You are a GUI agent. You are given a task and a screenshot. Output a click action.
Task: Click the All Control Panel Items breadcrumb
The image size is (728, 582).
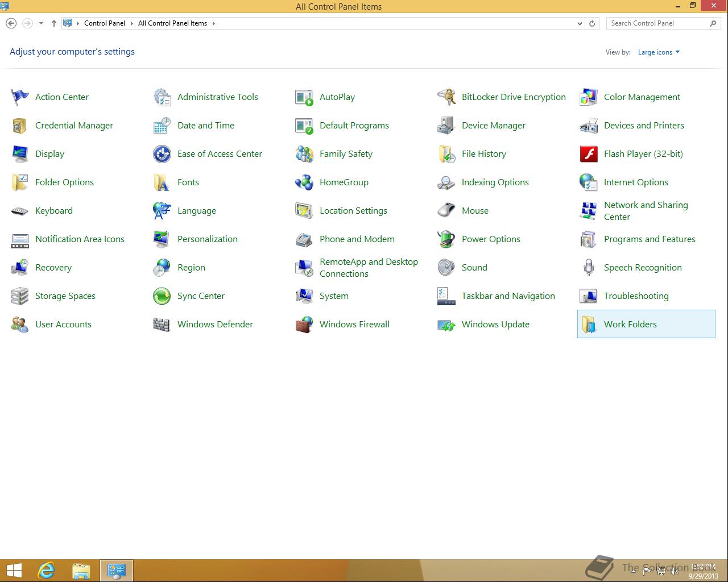point(172,23)
